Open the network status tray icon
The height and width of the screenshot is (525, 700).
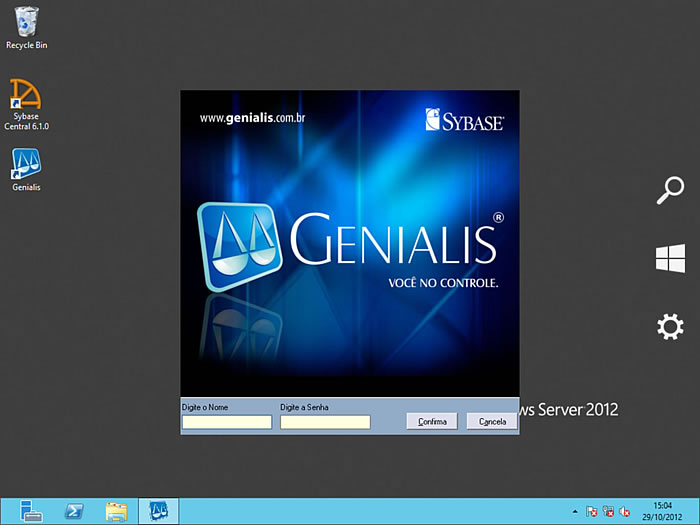[608, 512]
